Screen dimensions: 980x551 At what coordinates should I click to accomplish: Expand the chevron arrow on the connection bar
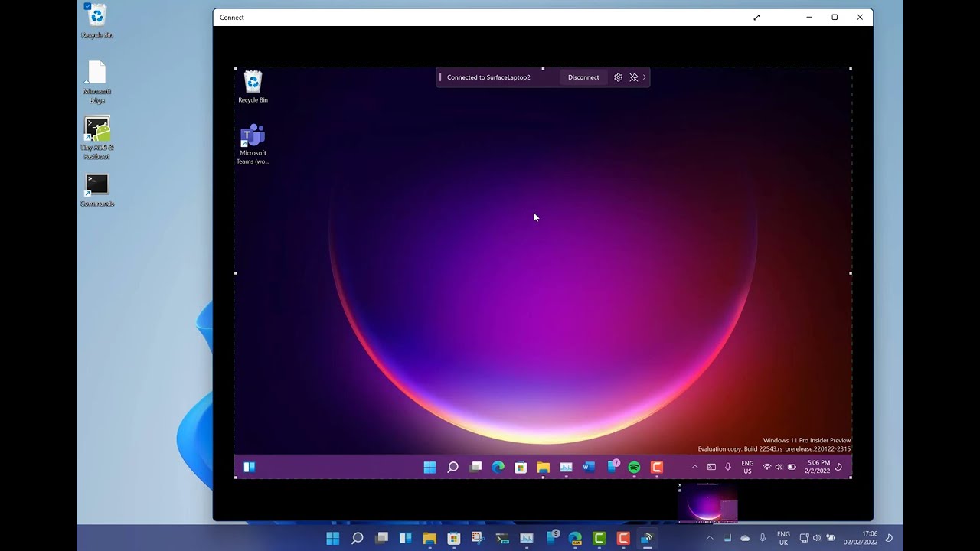[x=645, y=77]
